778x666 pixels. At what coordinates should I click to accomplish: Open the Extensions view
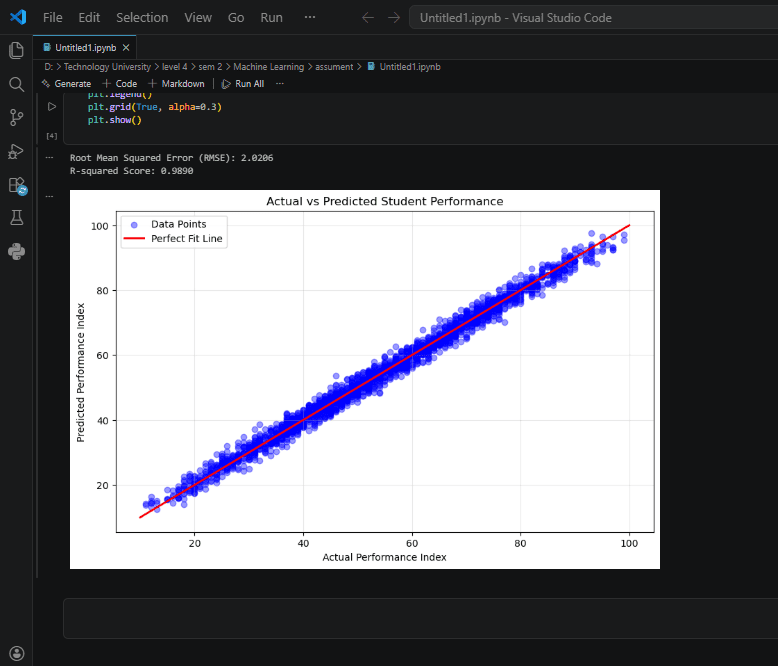[x=17, y=186]
